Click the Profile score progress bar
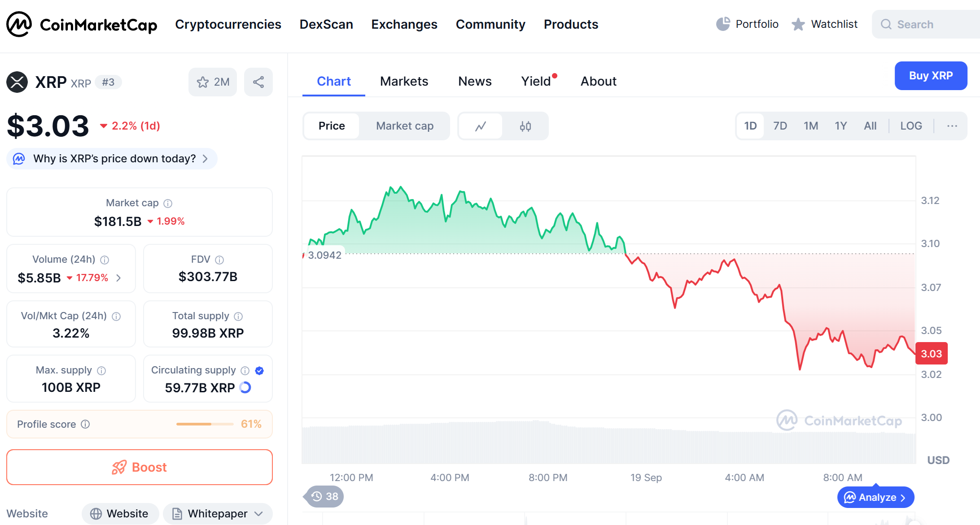 [x=205, y=424]
